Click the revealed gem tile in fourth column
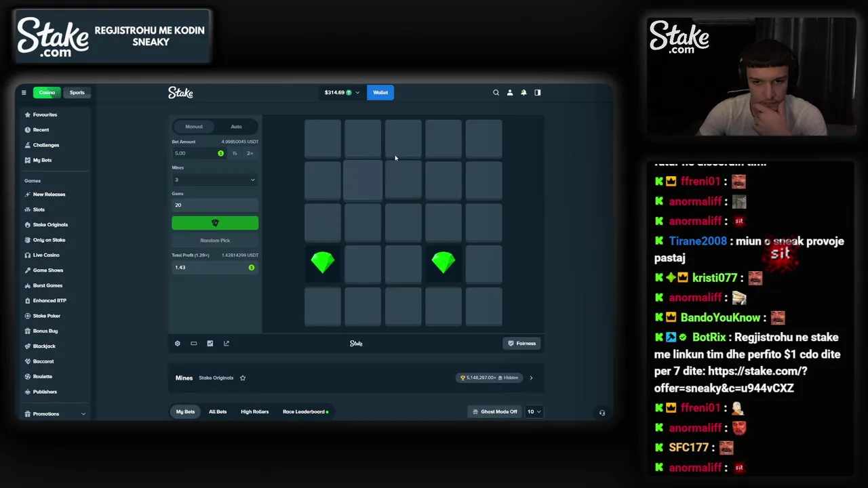This screenshot has height=488, width=868. coord(443,263)
